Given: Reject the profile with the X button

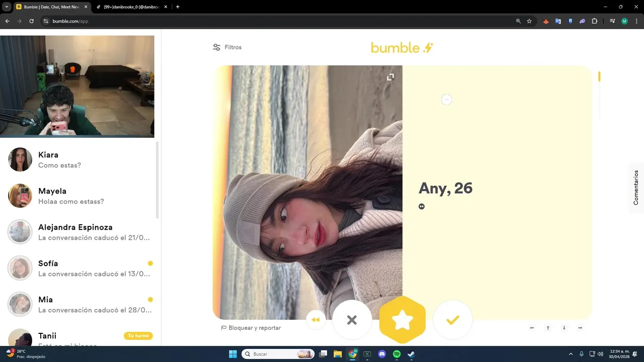Looking at the screenshot, I should coord(352,320).
